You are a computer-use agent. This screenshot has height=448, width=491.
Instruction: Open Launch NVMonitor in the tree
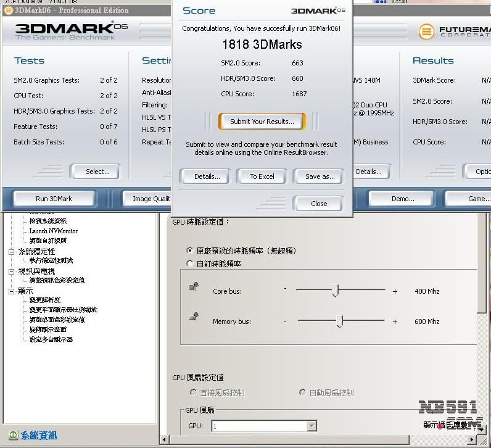tap(54, 231)
